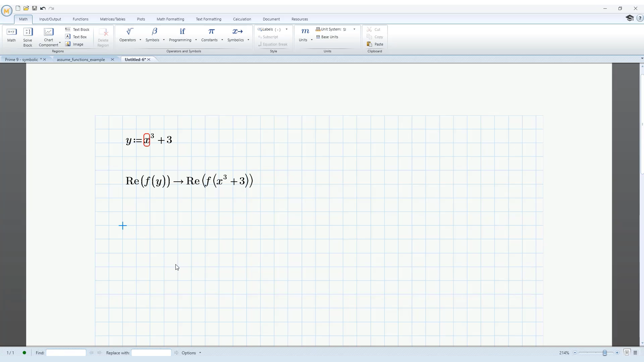Switch to the assume_functions_example worksheet tab
Viewport: 644px width, 362px height.
81,60
